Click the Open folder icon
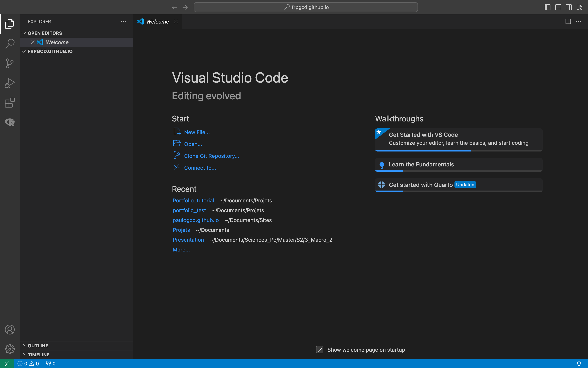 (177, 143)
